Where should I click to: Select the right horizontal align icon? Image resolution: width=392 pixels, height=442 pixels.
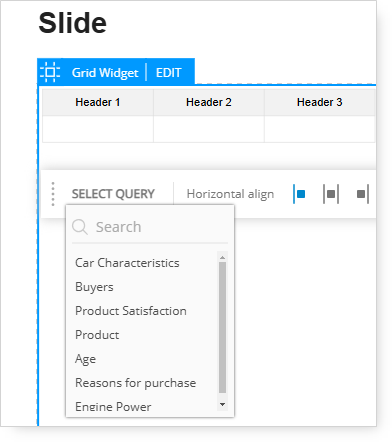pyautogui.click(x=362, y=194)
